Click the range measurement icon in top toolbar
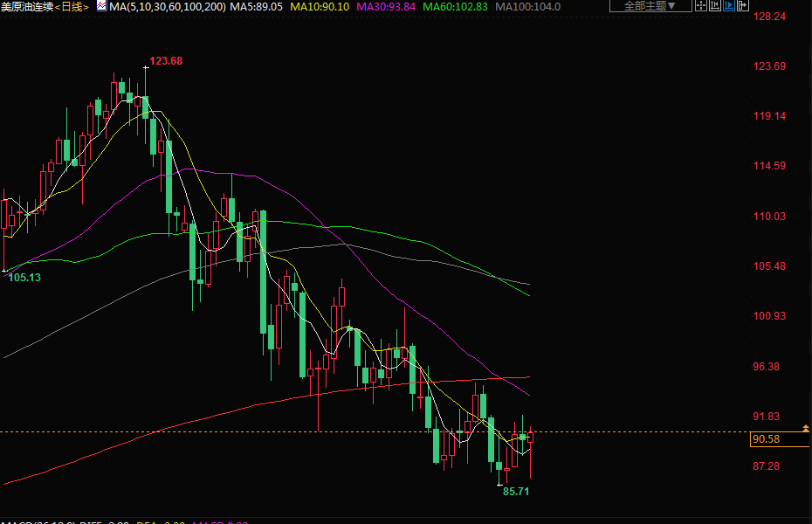 715,5
